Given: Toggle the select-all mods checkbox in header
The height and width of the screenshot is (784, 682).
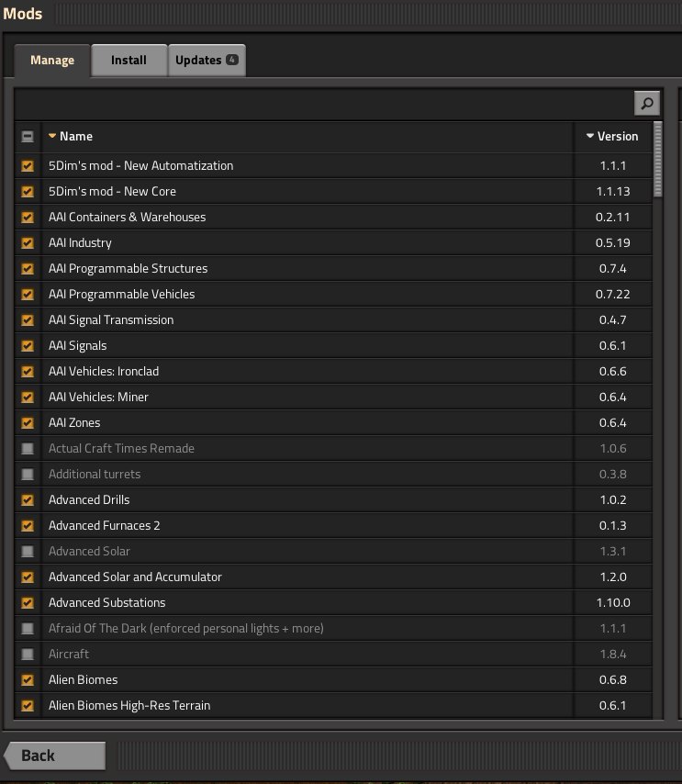Looking at the screenshot, I should pyautogui.click(x=28, y=137).
